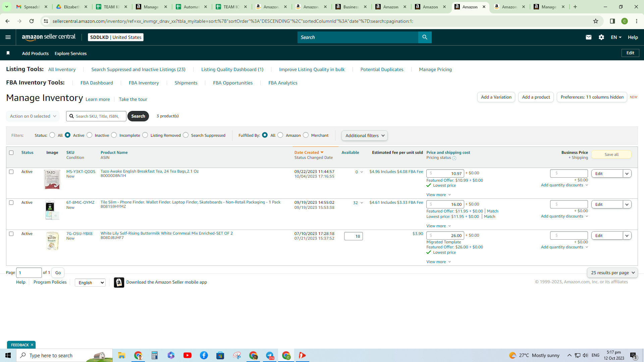Open the messages envelope icon
Viewport: 644px width, 362px height.
pyautogui.click(x=588, y=37)
